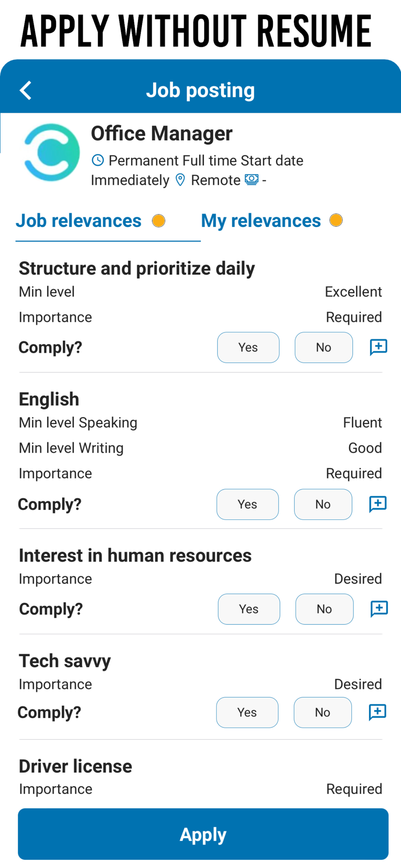Choose No for Interest in human resources

click(x=324, y=609)
